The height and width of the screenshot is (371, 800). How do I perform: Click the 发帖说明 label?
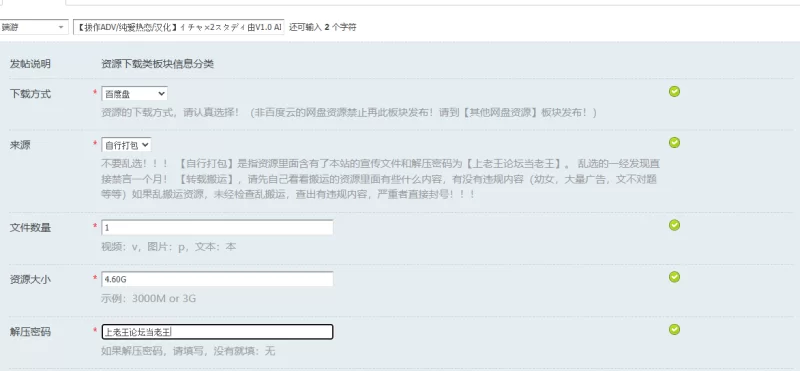30,64
